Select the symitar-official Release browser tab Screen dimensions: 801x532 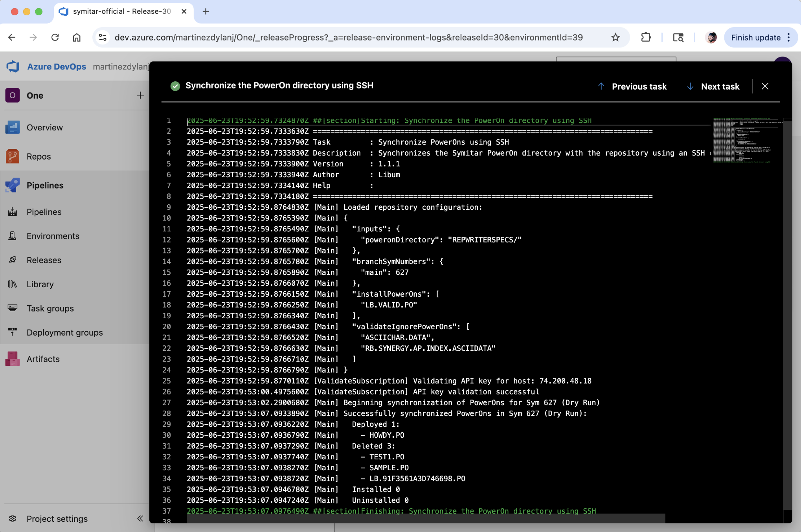(122, 11)
